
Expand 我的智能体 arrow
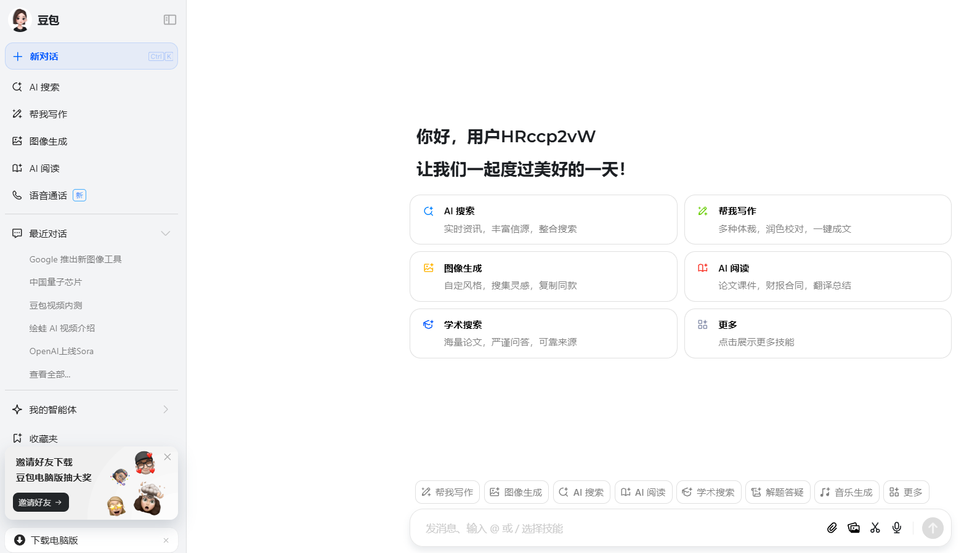pyautogui.click(x=165, y=410)
